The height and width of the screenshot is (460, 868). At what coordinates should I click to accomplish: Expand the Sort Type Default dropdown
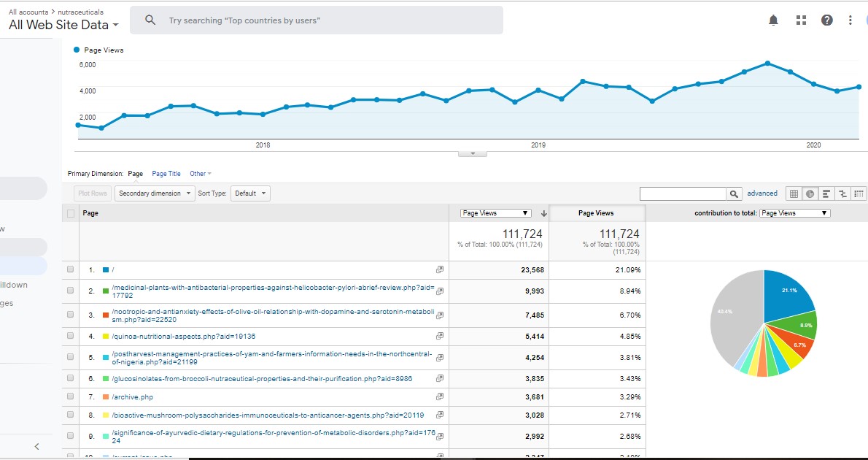pos(250,193)
